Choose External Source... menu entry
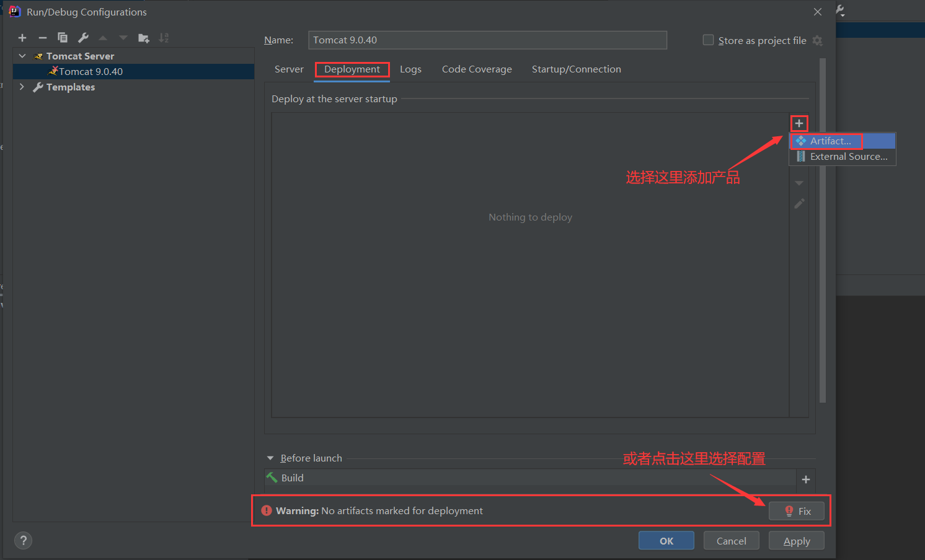This screenshot has height=560, width=925. point(843,157)
